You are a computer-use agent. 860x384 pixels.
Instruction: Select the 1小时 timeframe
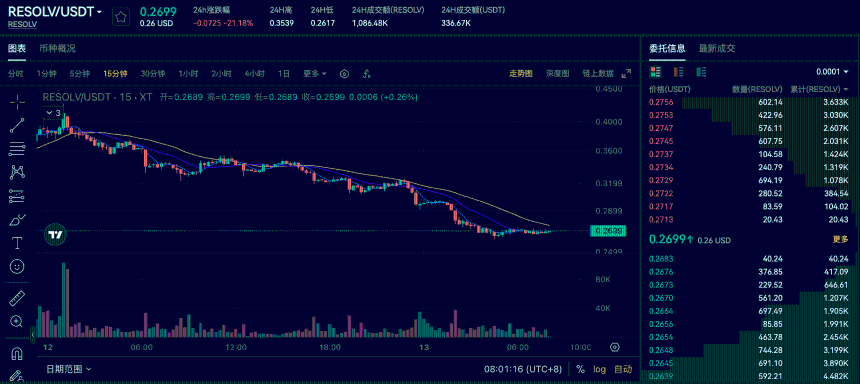click(x=188, y=74)
